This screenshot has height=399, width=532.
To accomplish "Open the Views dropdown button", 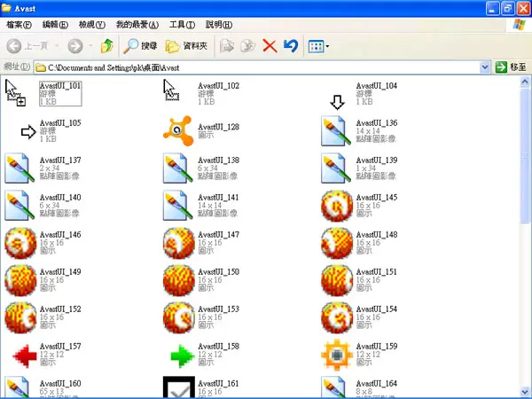I will click(318, 46).
